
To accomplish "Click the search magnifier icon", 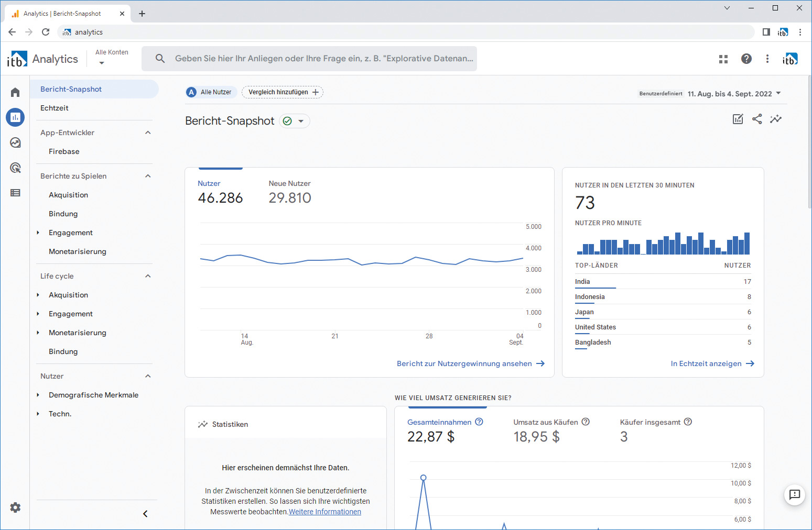I will [x=160, y=59].
